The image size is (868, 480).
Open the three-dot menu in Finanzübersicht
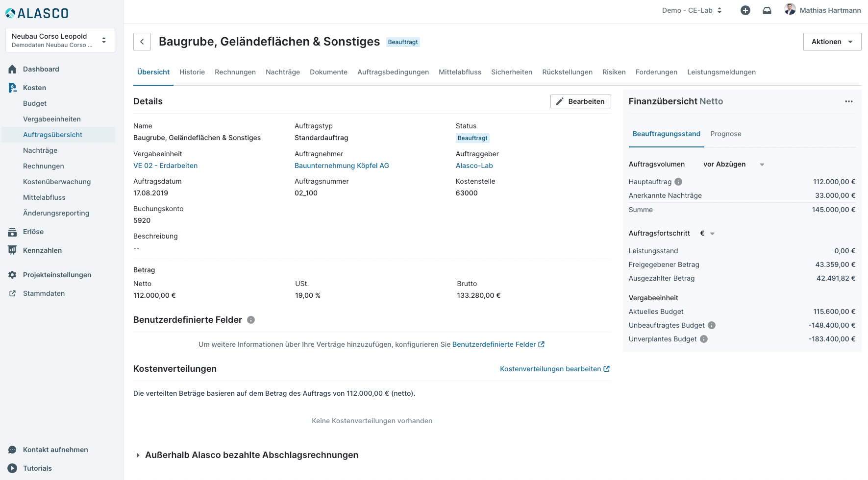(x=848, y=101)
